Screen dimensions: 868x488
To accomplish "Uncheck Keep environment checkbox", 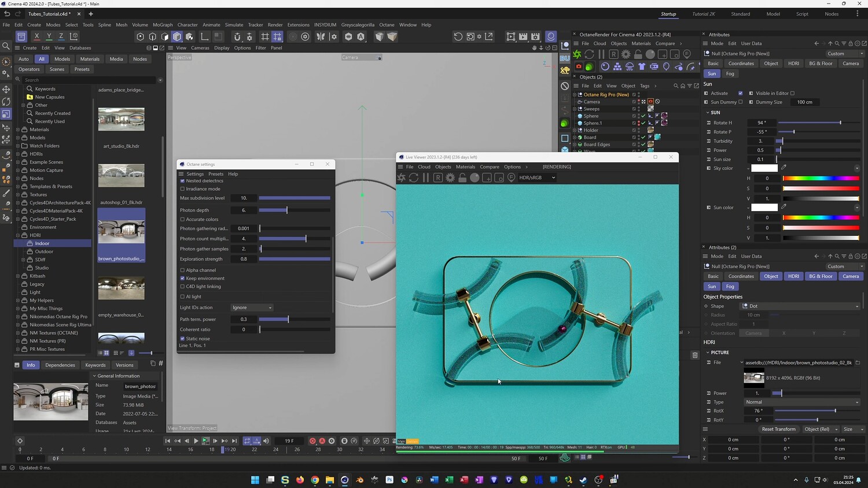I will 182,278.
